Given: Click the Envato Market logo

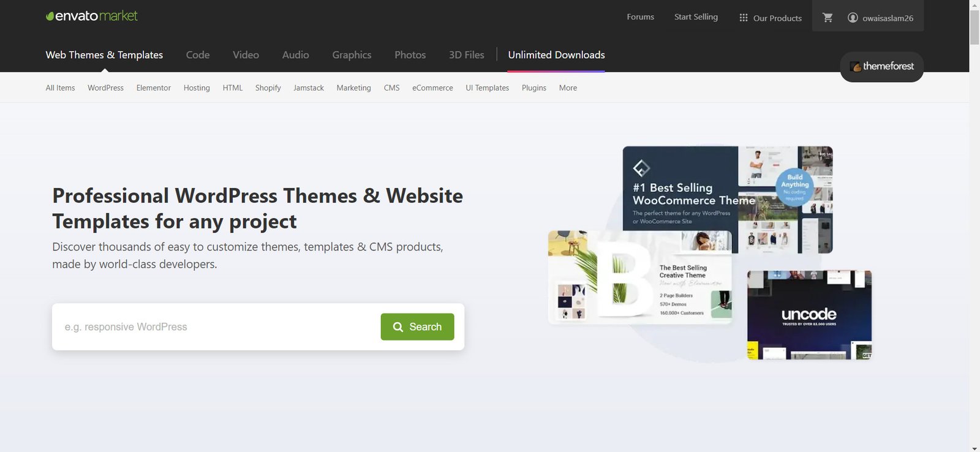Looking at the screenshot, I should click(x=92, y=16).
